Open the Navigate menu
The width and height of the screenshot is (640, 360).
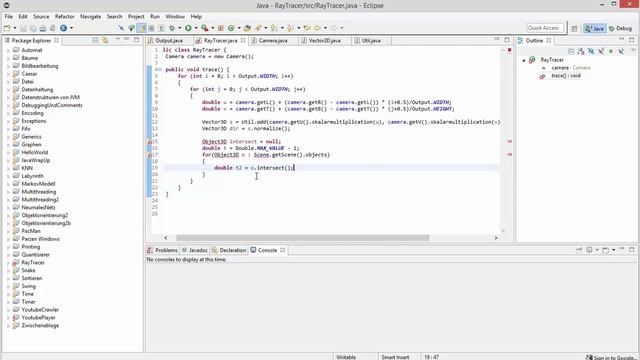(90, 16)
